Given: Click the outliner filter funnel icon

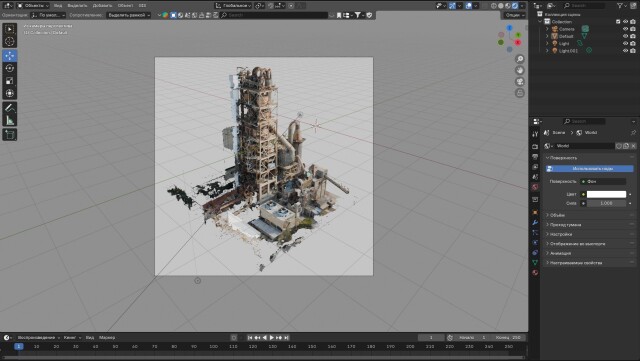Looking at the screenshot, I should coord(620,5).
